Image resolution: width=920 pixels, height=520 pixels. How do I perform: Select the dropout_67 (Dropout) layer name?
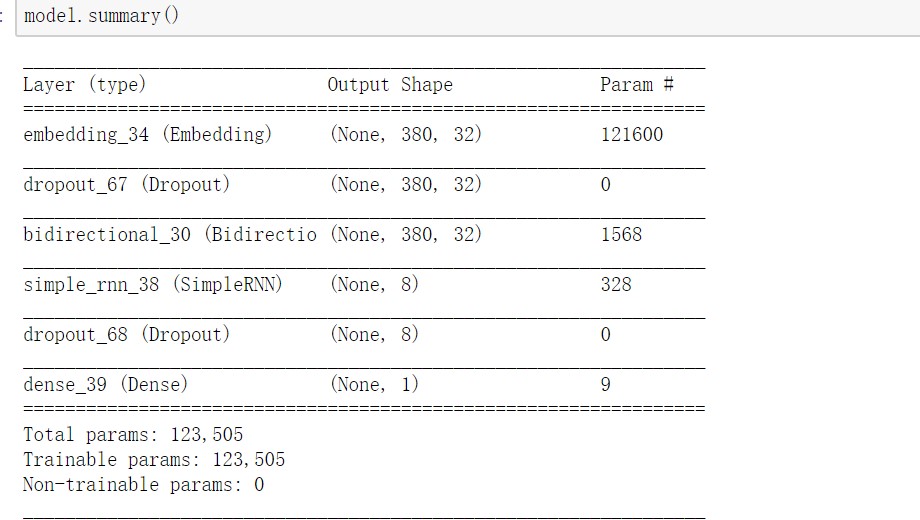tap(126, 185)
